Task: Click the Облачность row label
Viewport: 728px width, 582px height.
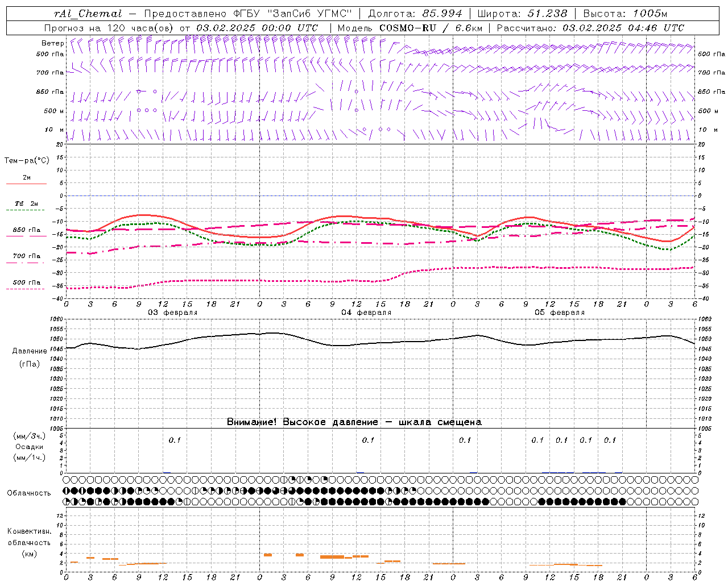Action: (x=29, y=493)
